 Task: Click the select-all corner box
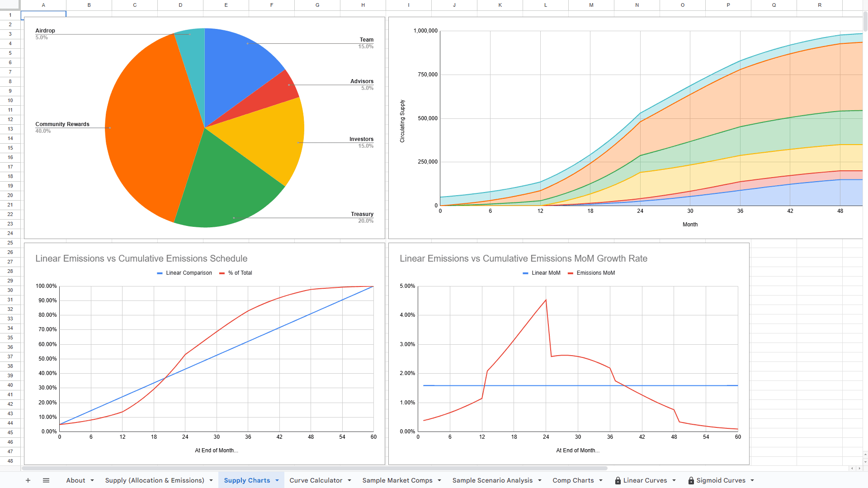10,5
